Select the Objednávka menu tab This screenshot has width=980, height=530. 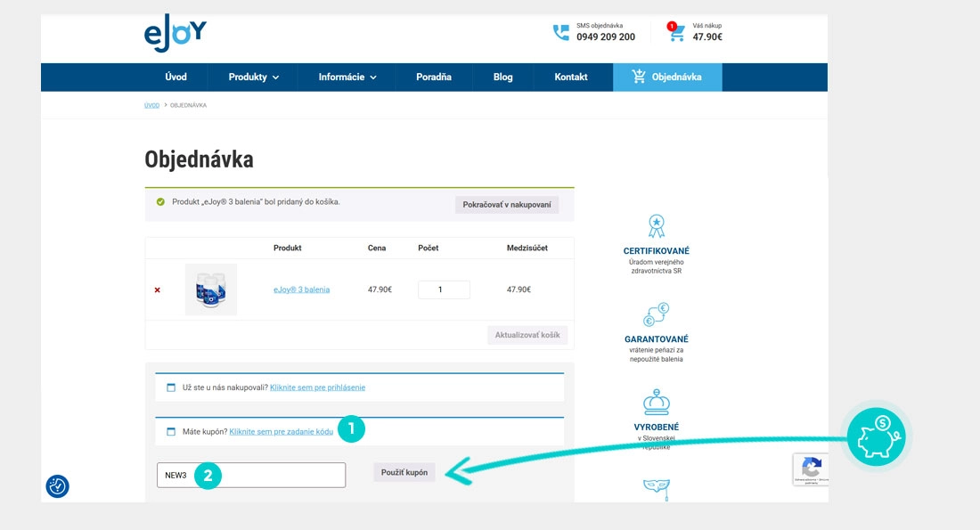coord(667,77)
